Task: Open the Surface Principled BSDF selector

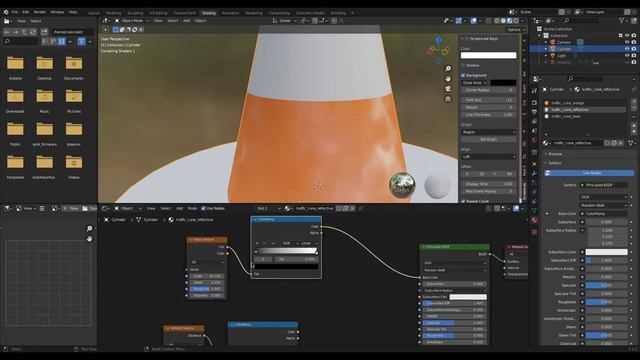Action: click(604, 185)
